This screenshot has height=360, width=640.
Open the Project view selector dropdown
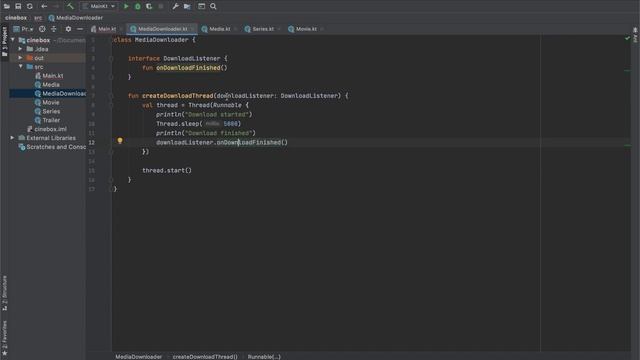click(23, 29)
